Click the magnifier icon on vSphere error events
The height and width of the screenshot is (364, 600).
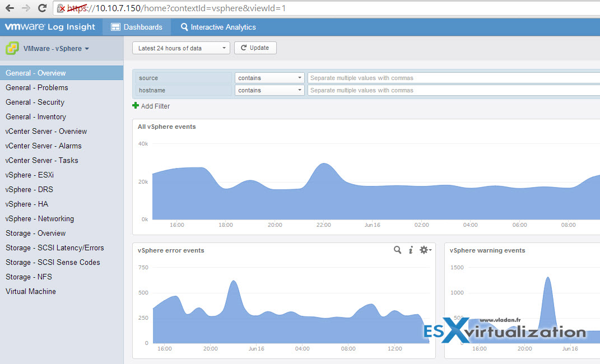coord(398,250)
